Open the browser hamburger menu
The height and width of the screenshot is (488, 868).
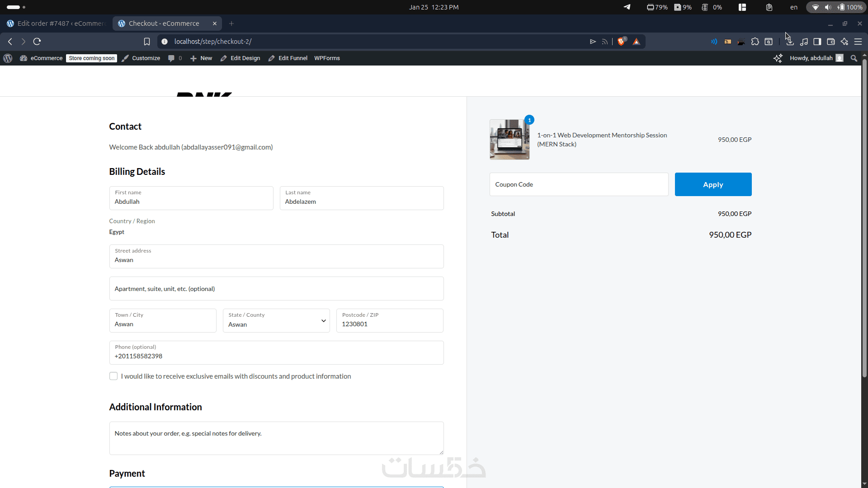click(x=858, y=42)
